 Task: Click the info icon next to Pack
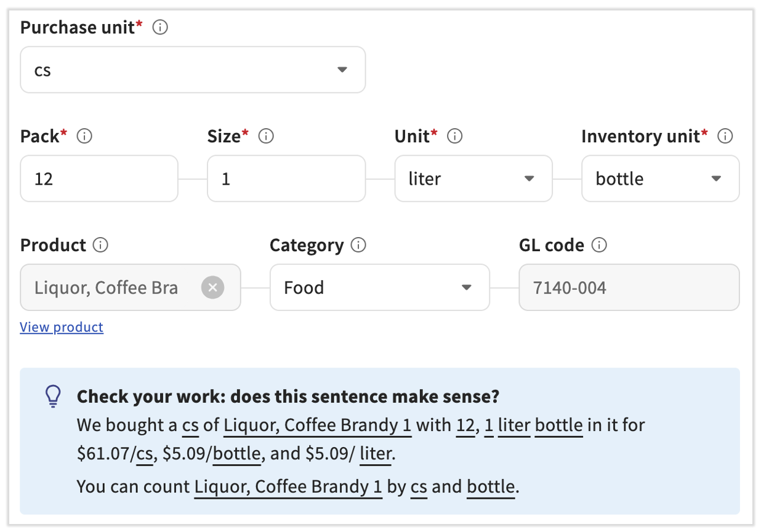pos(84,136)
